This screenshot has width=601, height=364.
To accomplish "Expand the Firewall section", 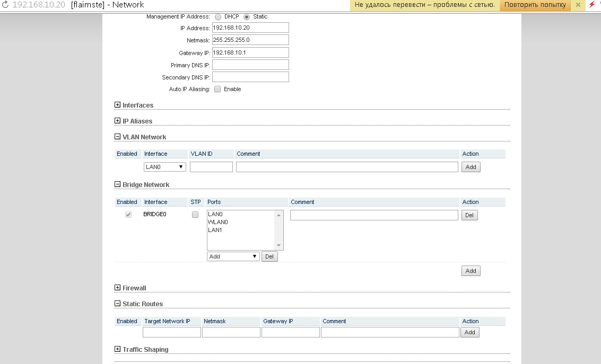I will (118, 288).
